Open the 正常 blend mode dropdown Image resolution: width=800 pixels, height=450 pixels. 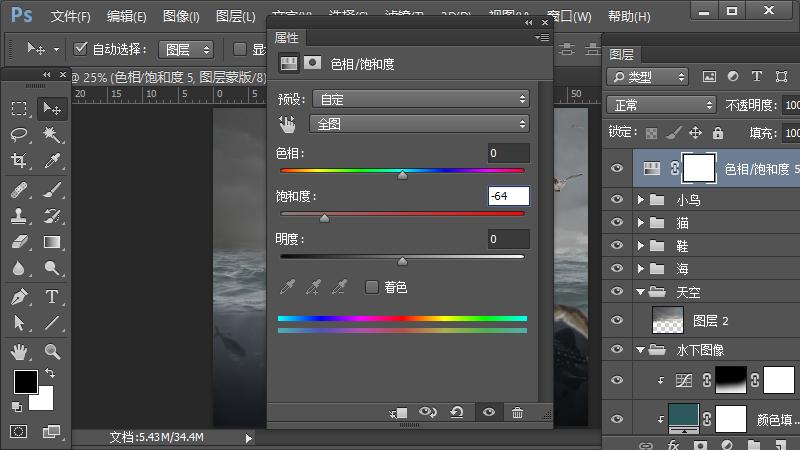(661, 105)
